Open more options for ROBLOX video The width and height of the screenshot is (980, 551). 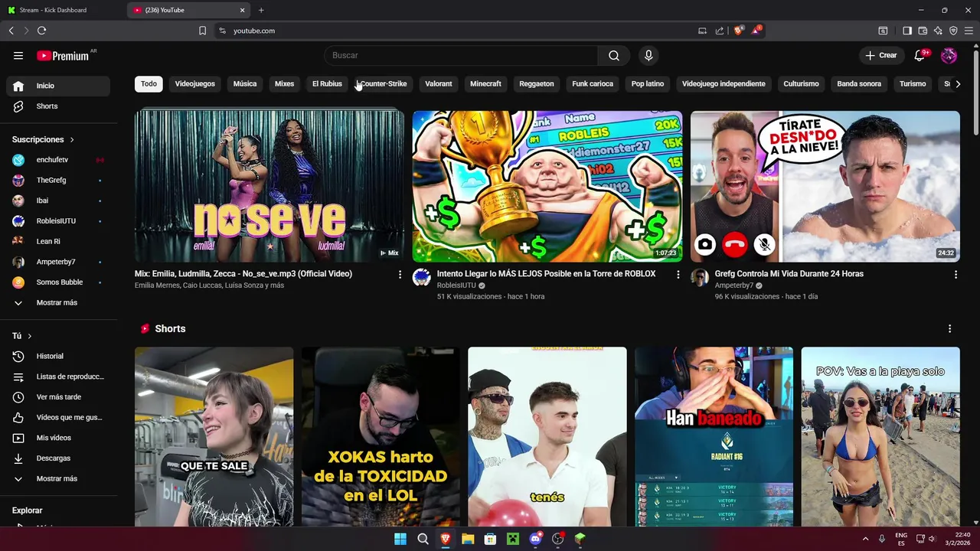pos(678,274)
